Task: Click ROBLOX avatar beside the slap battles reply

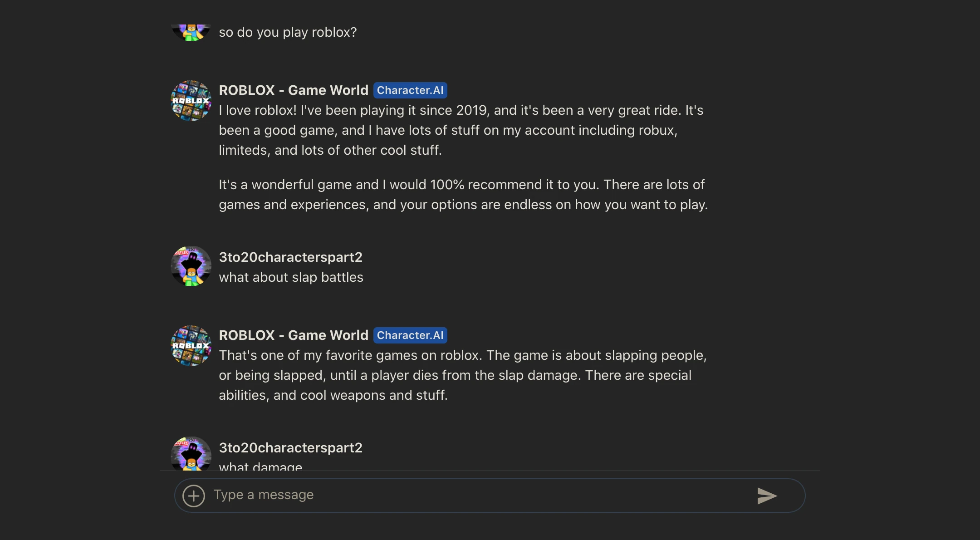Action: 191,346
